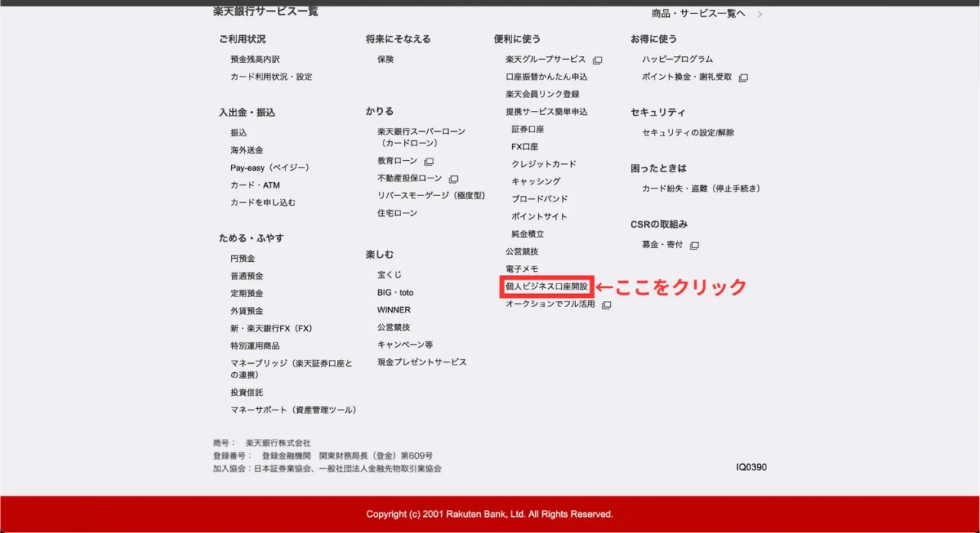Click カード紛失・盗難（停止手続き） link
The image size is (980, 533).
point(701,188)
